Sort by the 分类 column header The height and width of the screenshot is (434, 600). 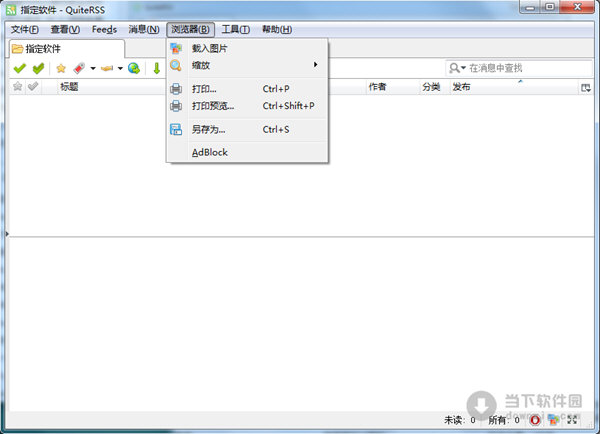point(431,87)
